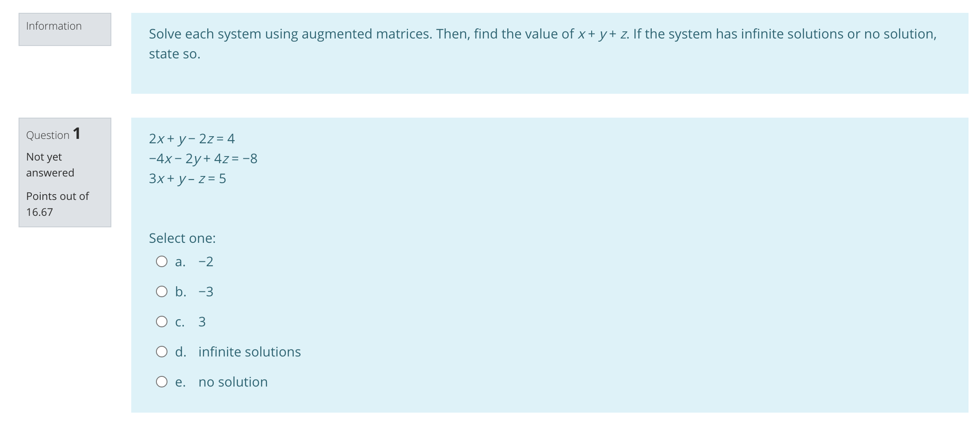The width and height of the screenshot is (980, 429).
Task: Click equation 3x + y - z = 5
Action: (x=187, y=179)
